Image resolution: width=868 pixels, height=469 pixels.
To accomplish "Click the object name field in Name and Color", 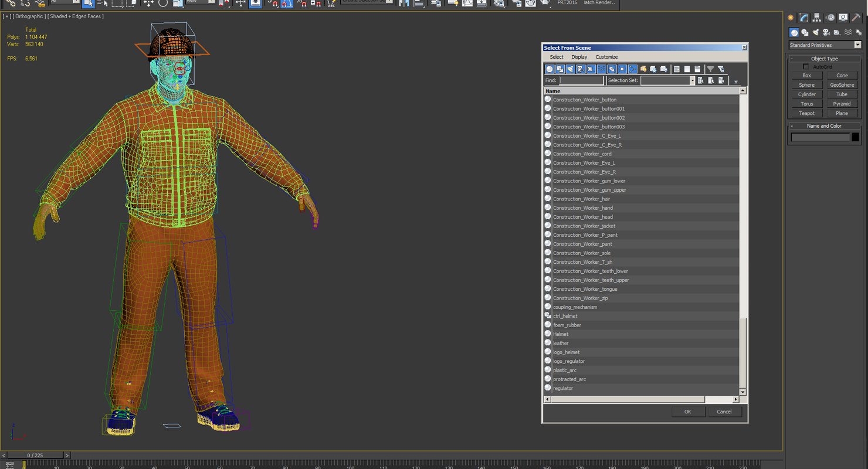I will 820,137.
